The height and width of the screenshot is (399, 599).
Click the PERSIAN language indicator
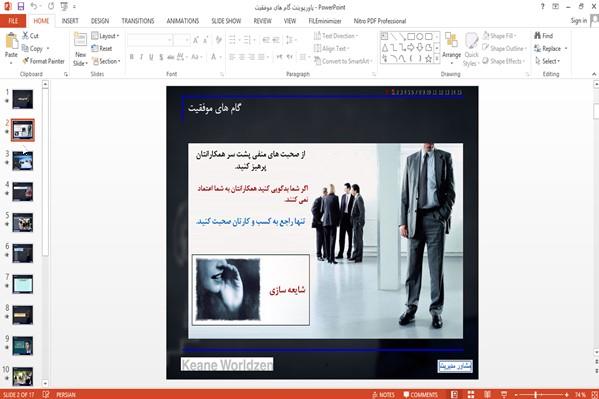66,394
